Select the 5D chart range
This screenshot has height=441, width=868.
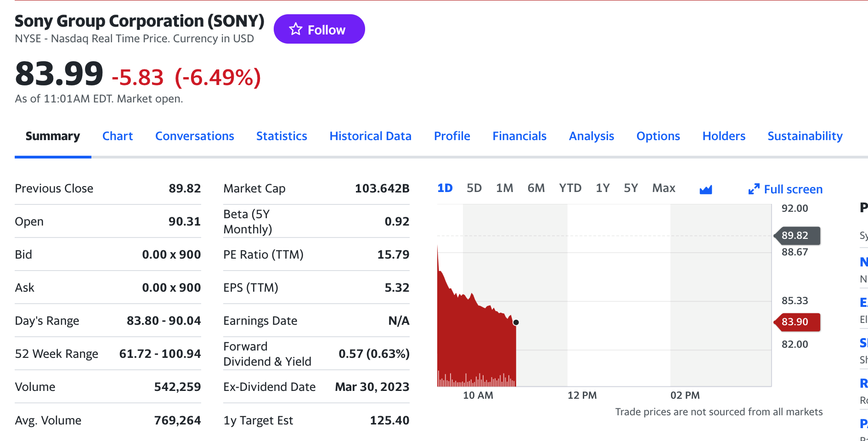click(x=474, y=188)
